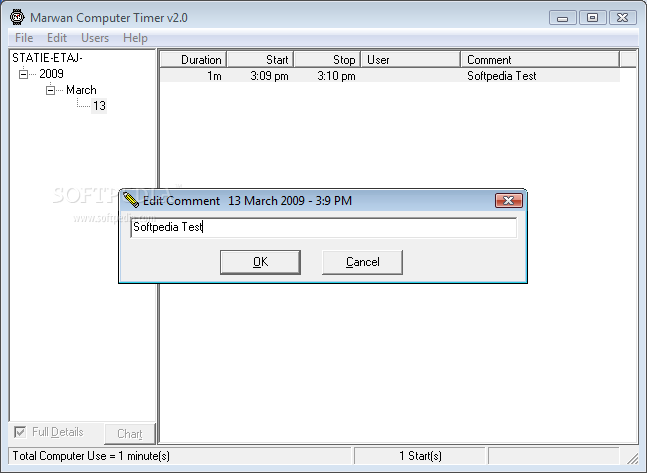The width and height of the screenshot is (647, 473).
Task: Sort by the Comment column header
Action: [541, 59]
